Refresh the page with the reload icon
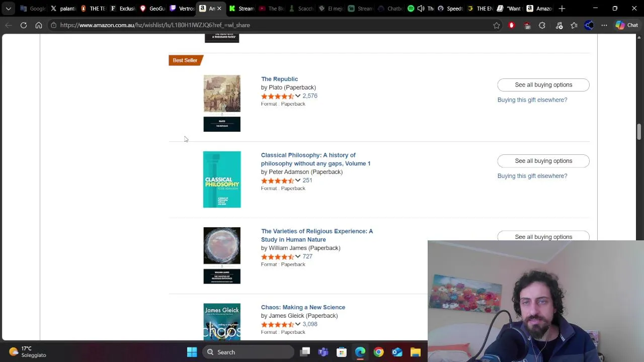The image size is (644, 362). 24,25
